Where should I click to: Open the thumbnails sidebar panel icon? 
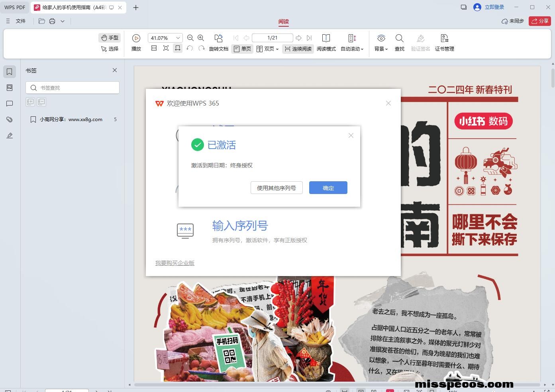tap(10, 88)
